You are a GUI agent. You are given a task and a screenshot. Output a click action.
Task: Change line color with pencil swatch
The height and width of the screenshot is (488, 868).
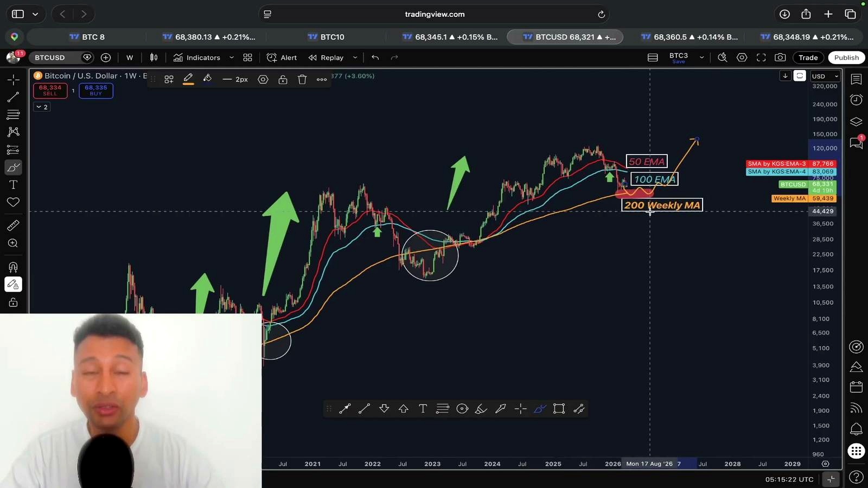[188, 80]
